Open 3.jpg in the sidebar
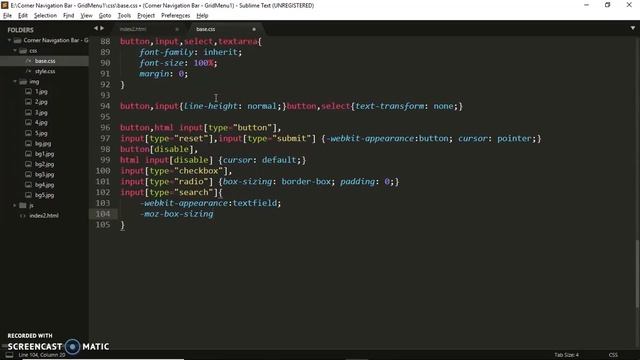The height and width of the screenshot is (360, 640). (41, 112)
